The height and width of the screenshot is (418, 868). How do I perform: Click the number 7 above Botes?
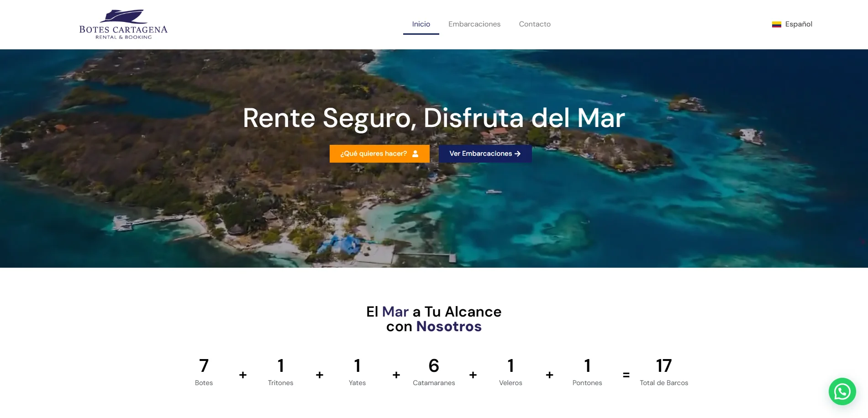[204, 365]
